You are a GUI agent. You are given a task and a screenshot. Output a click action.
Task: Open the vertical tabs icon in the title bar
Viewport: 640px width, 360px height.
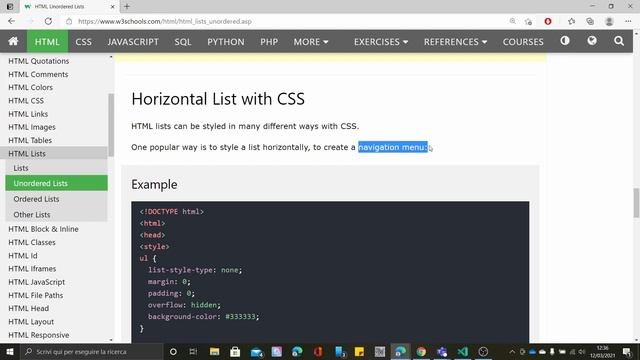pos(9,7)
